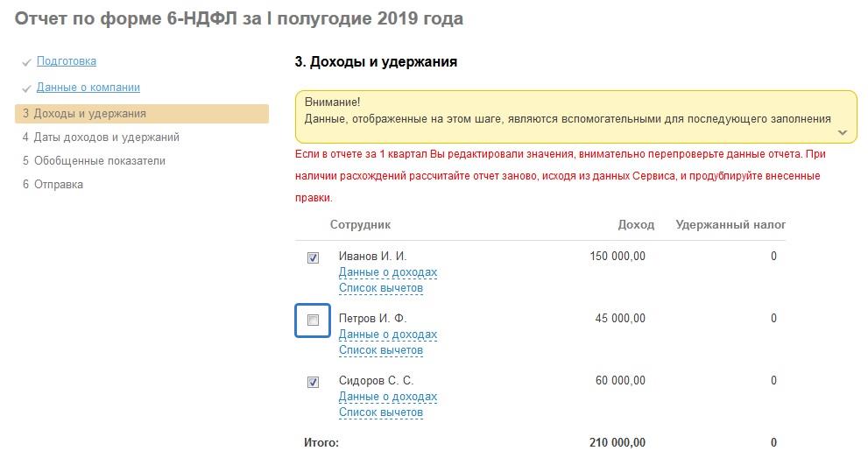Open Список вычетов for Сидоров

pyautogui.click(x=380, y=412)
